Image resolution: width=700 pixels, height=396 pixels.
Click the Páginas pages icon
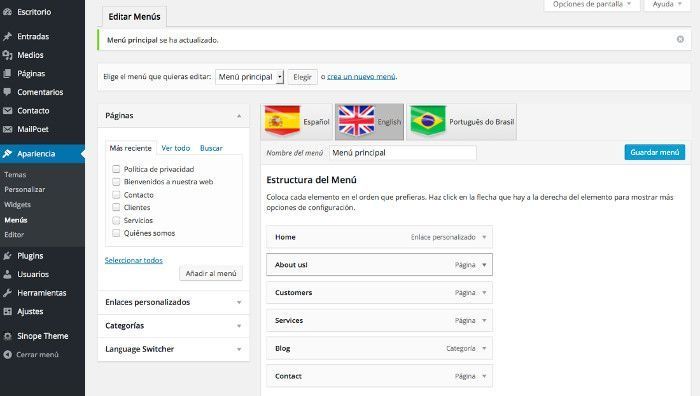pos(7,74)
